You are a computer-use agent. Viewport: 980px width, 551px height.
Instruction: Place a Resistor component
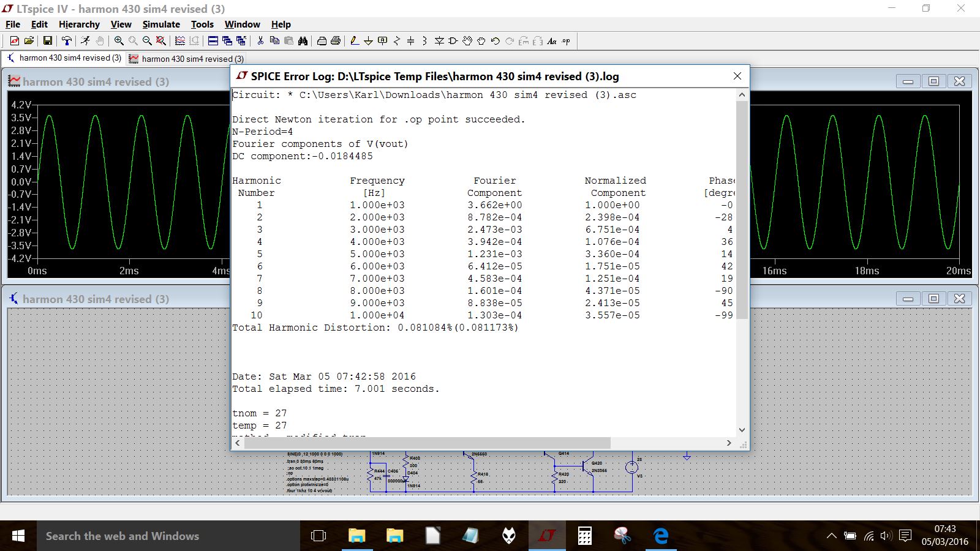pyautogui.click(x=397, y=41)
